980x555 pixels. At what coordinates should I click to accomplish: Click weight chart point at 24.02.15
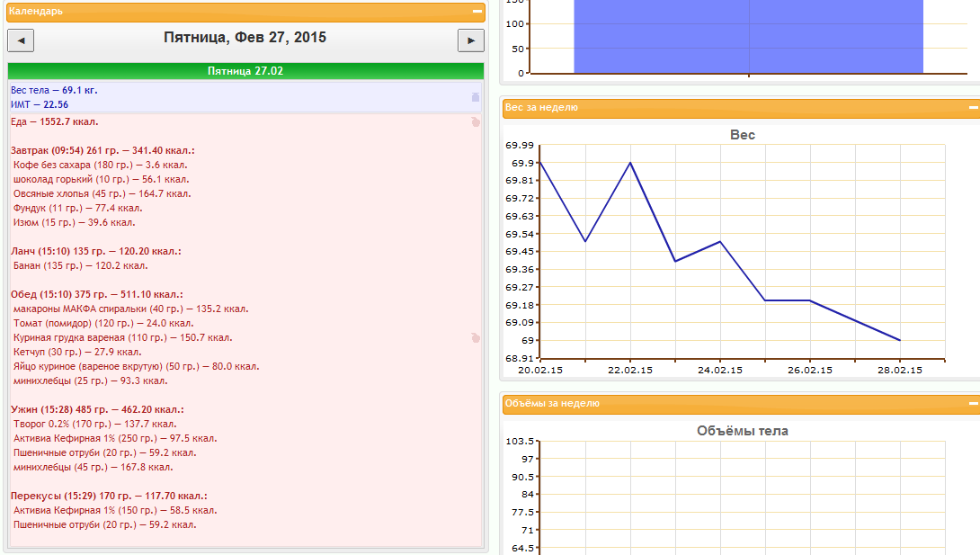coord(720,242)
